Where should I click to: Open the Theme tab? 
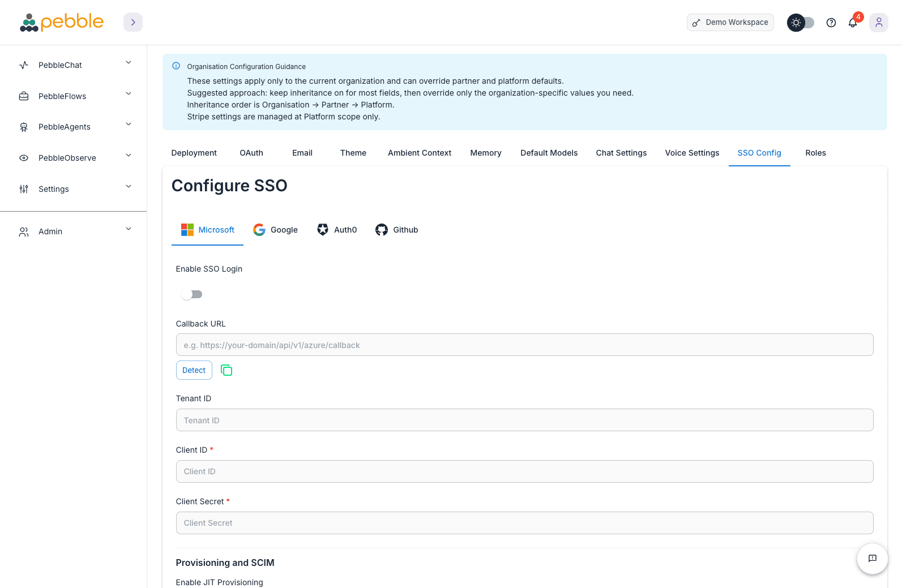(353, 153)
